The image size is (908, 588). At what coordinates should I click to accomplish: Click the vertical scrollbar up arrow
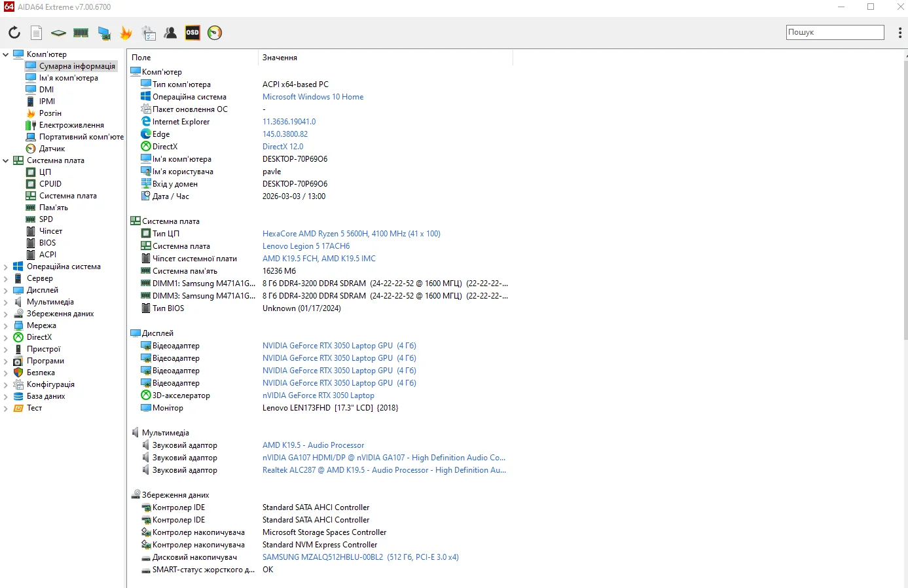(905, 57)
